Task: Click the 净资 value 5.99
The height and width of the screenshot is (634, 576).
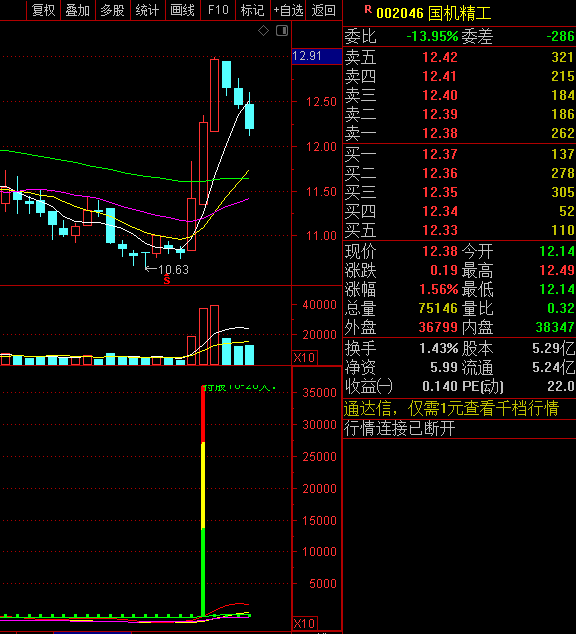Action: (444, 368)
